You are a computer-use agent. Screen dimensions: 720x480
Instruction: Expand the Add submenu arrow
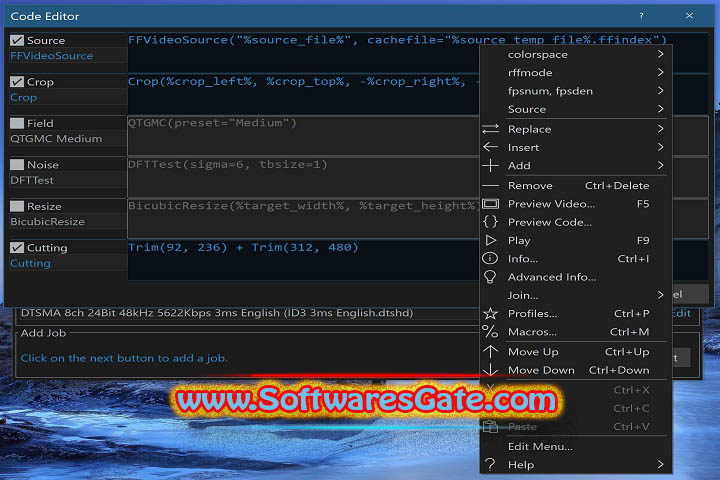pyautogui.click(x=660, y=165)
